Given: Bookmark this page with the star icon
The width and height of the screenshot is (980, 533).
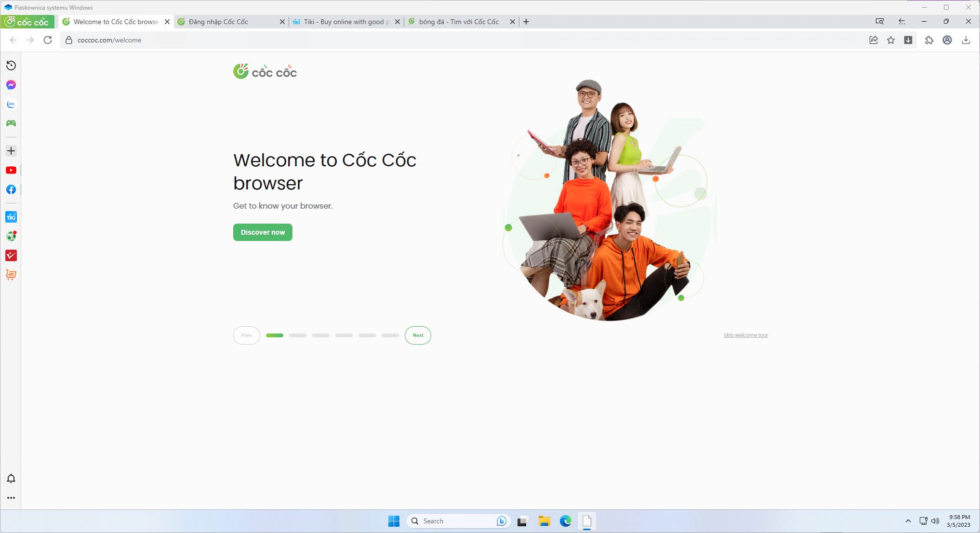Looking at the screenshot, I should pyautogui.click(x=891, y=40).
